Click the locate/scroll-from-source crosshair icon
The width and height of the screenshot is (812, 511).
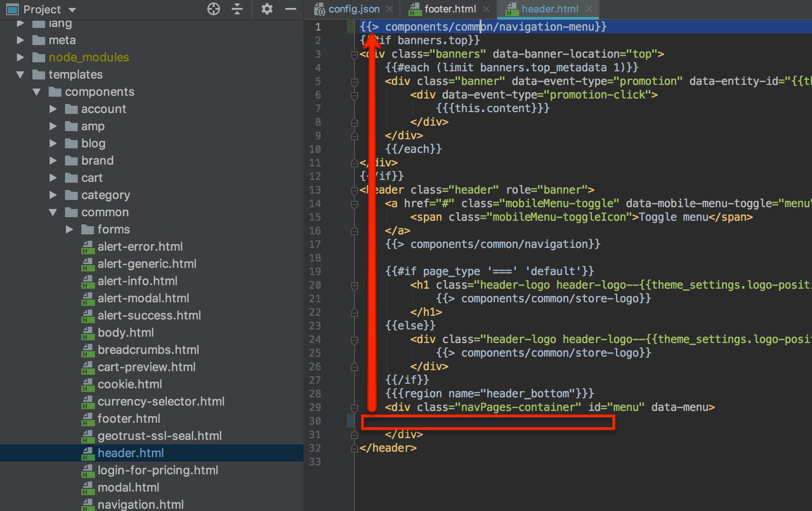tap(213, 9)
